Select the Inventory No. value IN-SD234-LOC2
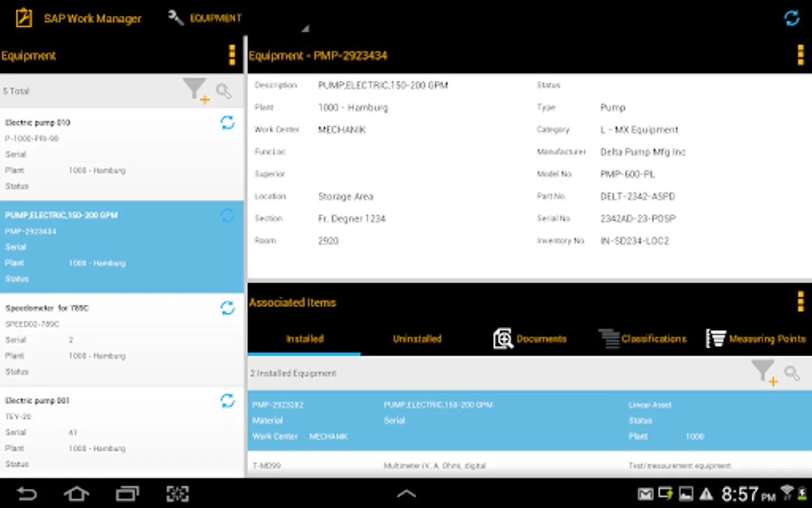 click(x=635, y=241)
